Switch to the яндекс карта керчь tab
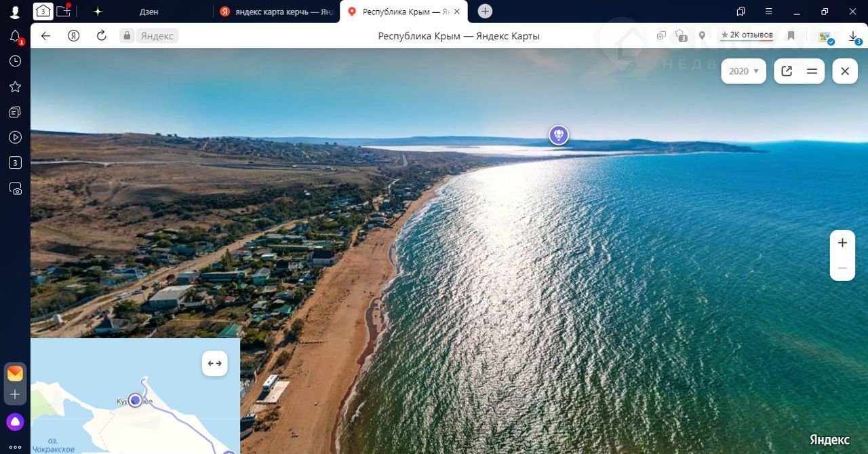The image size is (868, 454). click(x=278, y=12)
